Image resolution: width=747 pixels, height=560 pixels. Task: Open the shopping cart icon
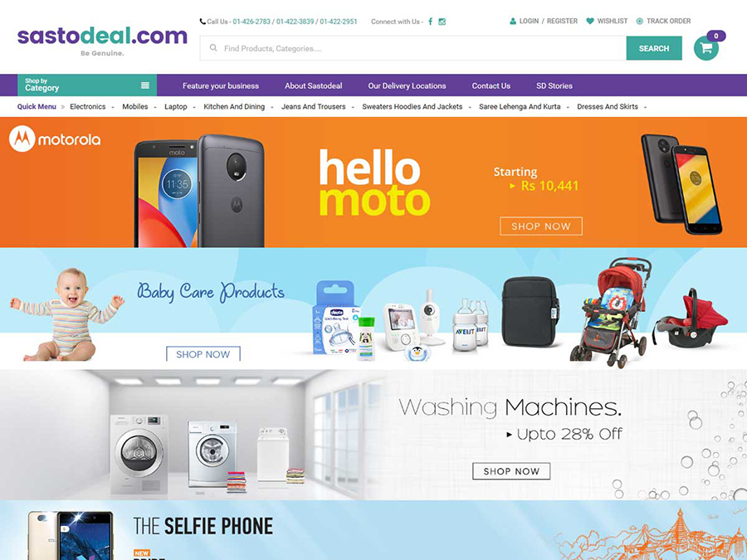point(706,48)
